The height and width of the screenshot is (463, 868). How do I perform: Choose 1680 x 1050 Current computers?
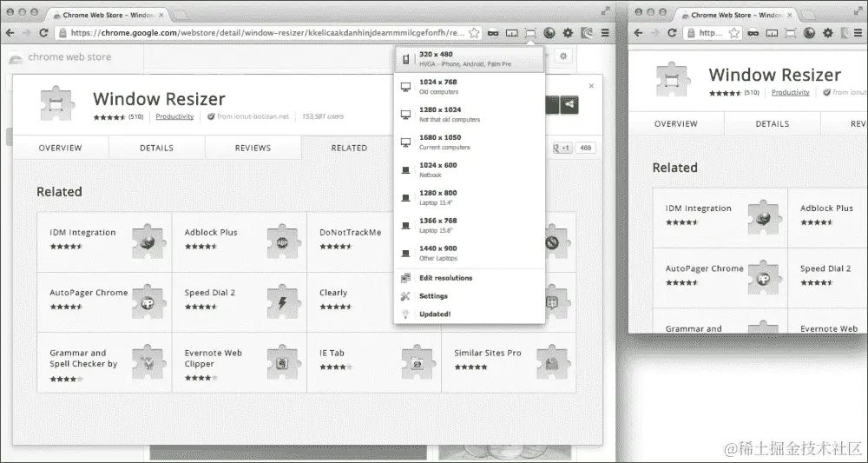pyautogui.click(x=470, y=142)
